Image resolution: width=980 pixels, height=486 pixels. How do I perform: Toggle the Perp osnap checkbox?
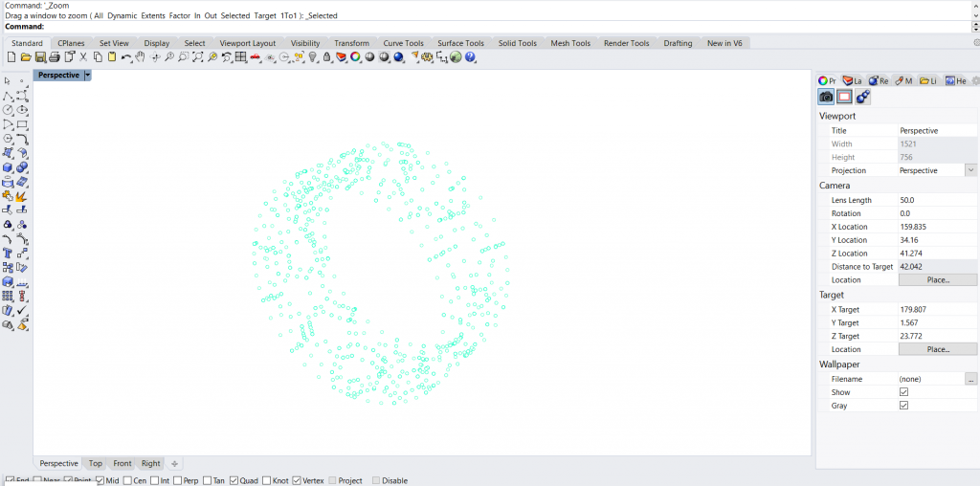click(178, 480)
